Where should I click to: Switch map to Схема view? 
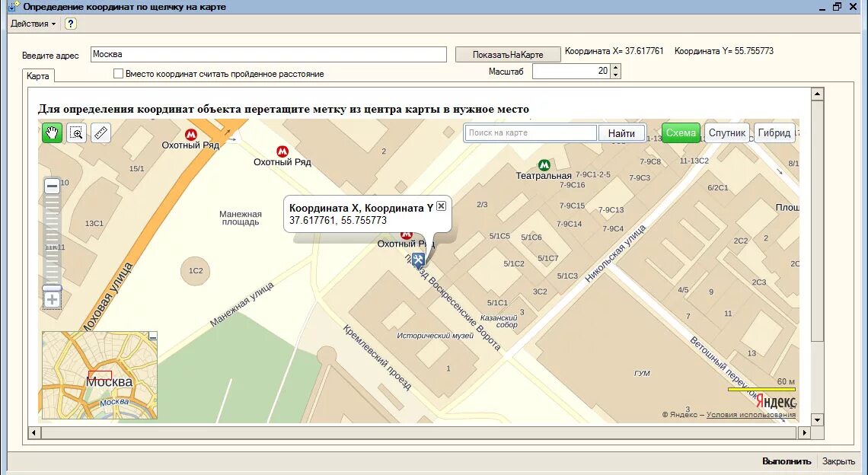click(681, 133)
